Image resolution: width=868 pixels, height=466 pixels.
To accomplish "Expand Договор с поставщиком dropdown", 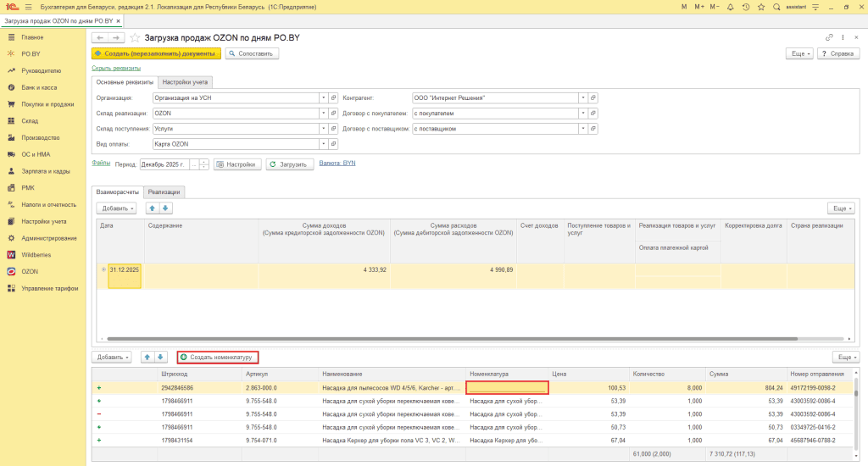I will (583, 129).
